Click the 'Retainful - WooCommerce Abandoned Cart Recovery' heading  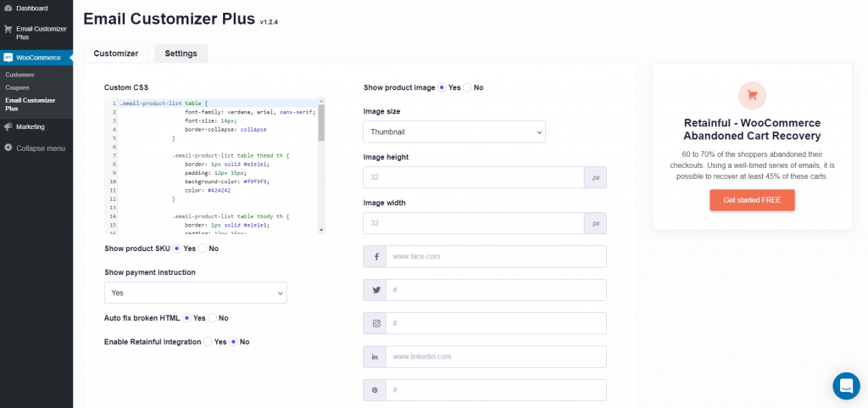(x=753, y=130)
